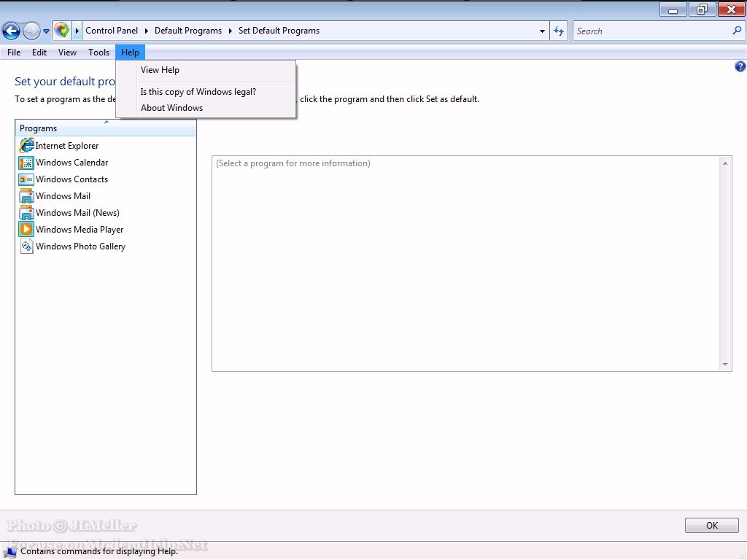Restore down the window
This screenshot has width=747, height=560.
point(702,9)
